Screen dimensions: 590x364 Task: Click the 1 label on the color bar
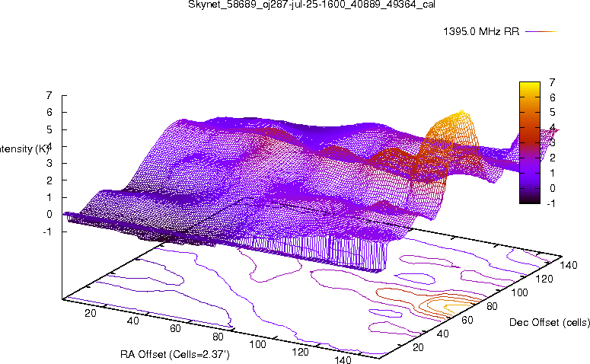point(552,173)
